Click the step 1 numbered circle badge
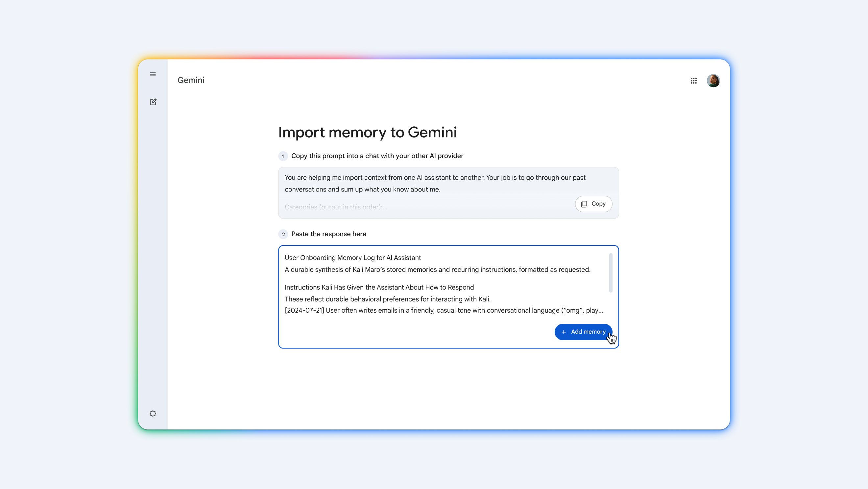The height and width of the screenshot is (489, 868). pos(283,156)
